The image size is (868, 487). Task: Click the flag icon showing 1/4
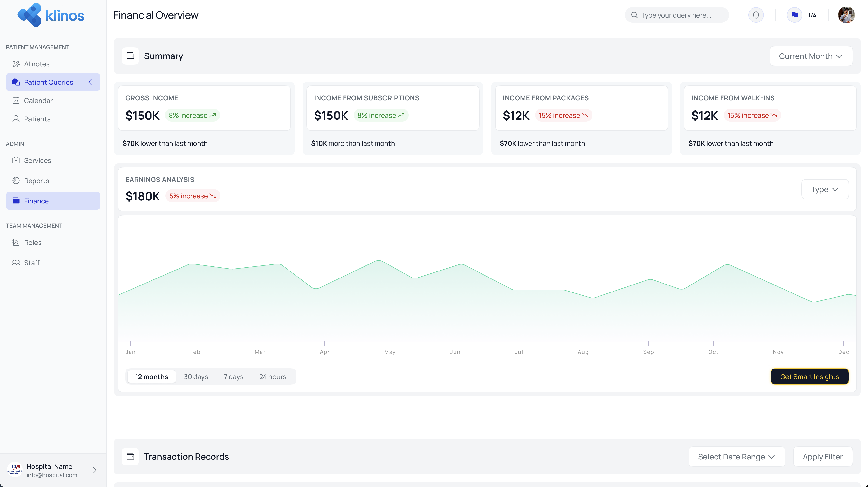(795, 15)
